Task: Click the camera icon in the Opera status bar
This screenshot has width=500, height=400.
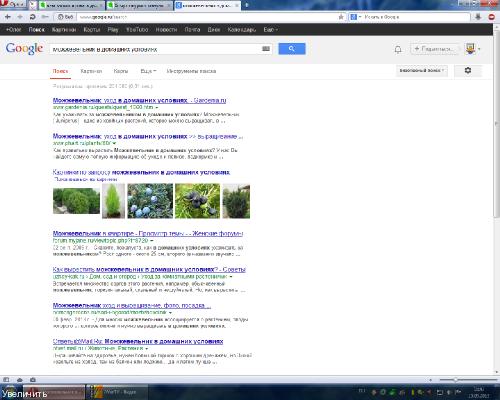Action: [x=33, y=380]
